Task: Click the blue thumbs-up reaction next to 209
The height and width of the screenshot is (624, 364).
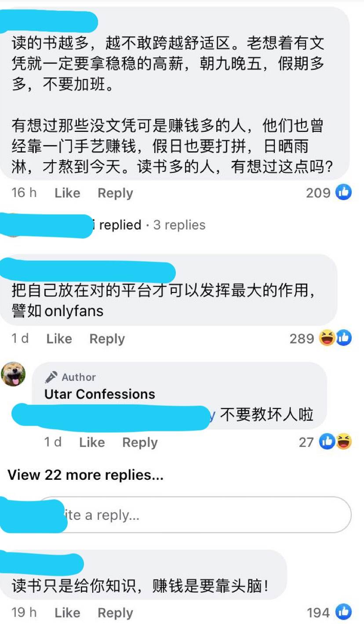Action: click(x=344, y=192)
